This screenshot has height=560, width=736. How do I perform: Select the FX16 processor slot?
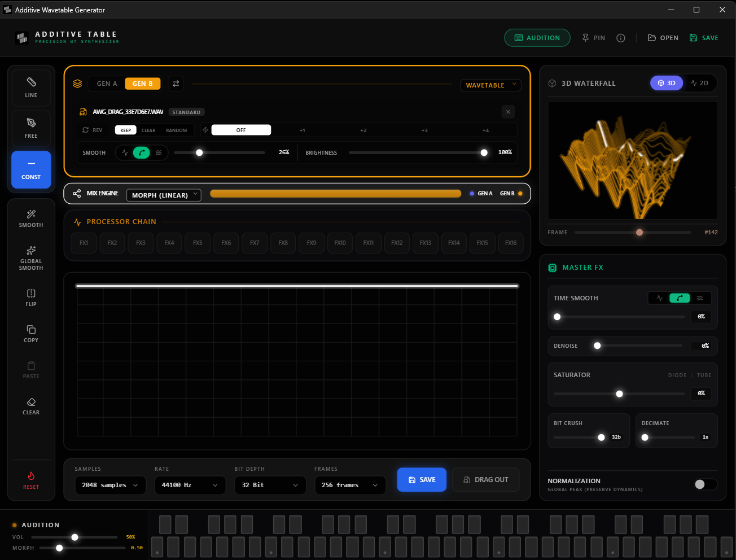point(511,243)
